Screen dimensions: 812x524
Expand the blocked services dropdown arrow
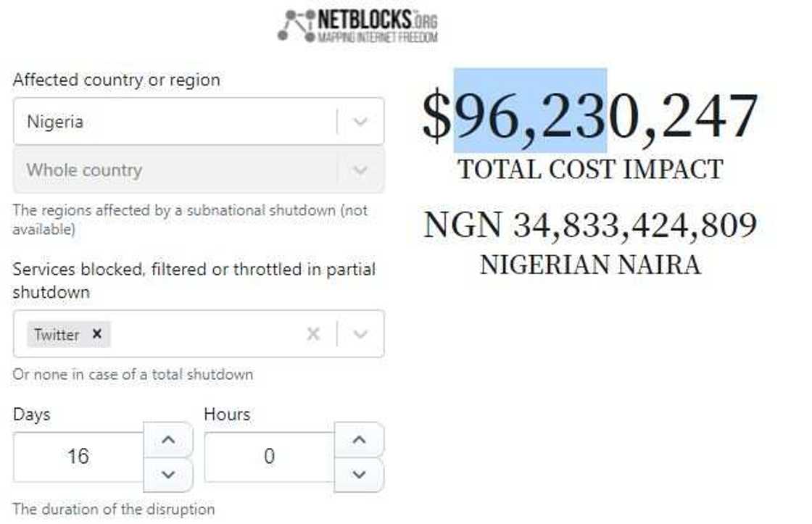click(x=360, y=334)
